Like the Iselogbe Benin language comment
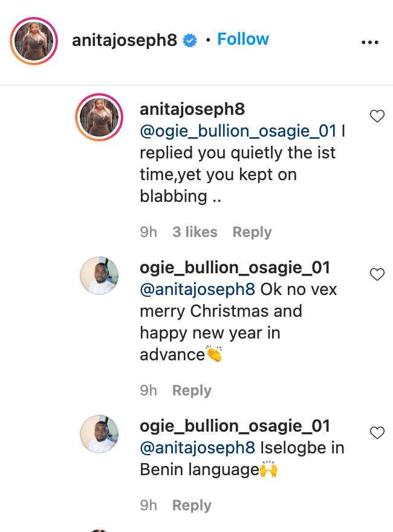This screenshot has width=393, height=532. [377, 432]
